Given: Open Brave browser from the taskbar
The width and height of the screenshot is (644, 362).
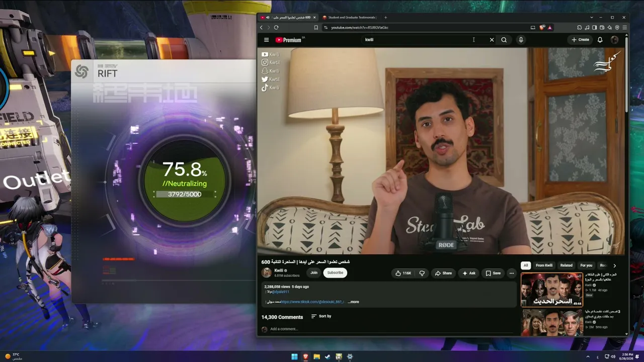Looking at the screenshot, I should point(305,356).
